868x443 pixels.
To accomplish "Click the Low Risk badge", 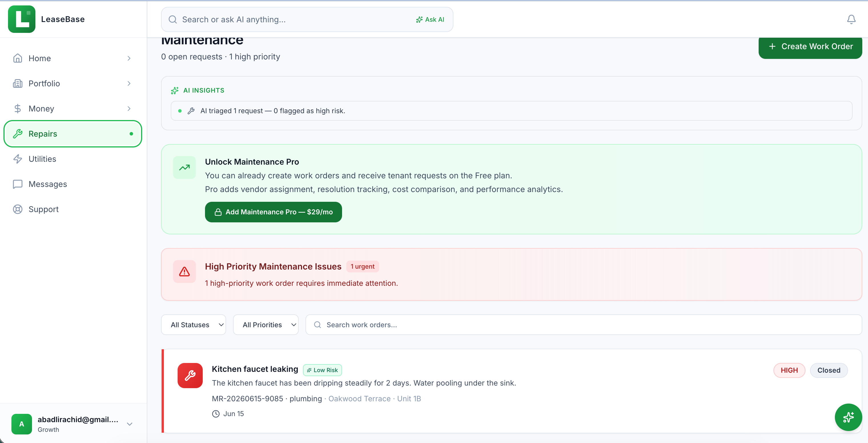I will [x=322, y=370].
